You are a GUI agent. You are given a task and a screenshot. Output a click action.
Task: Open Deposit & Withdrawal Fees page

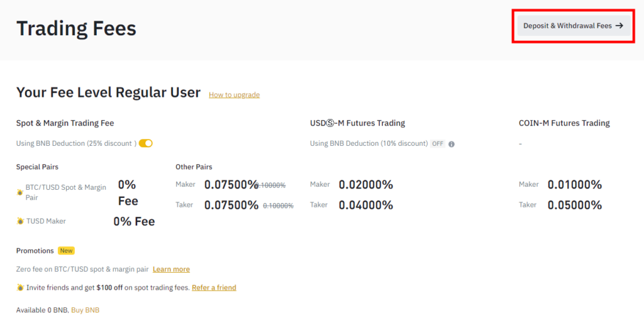point(574,26)
